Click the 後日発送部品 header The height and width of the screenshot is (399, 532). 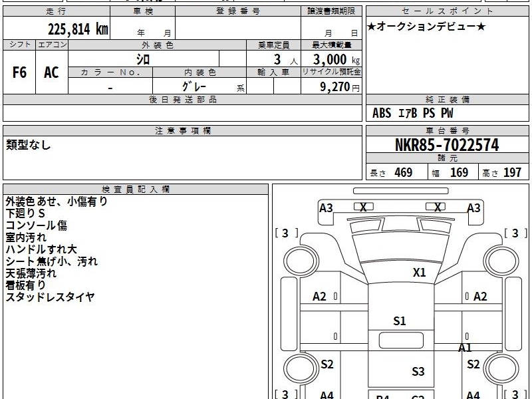[x=182, y=99]
